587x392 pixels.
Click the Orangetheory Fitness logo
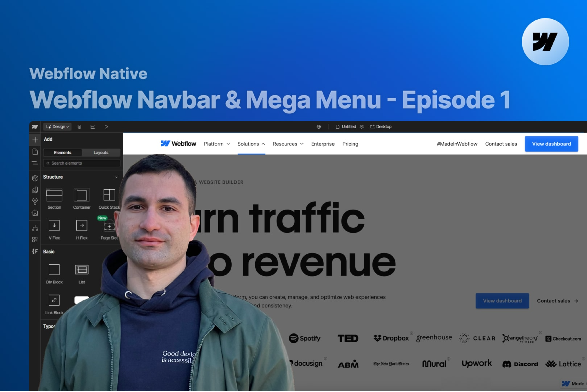520,339
